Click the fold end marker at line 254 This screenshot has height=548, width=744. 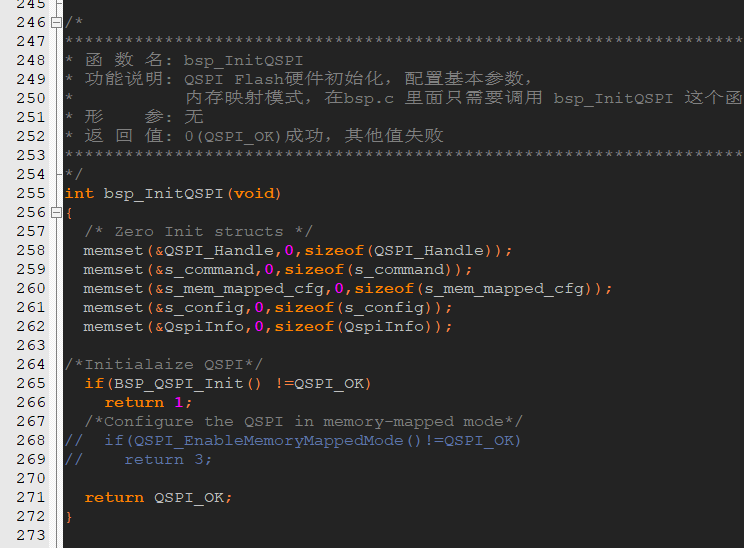pyautogui.click(x=58, y=174)
